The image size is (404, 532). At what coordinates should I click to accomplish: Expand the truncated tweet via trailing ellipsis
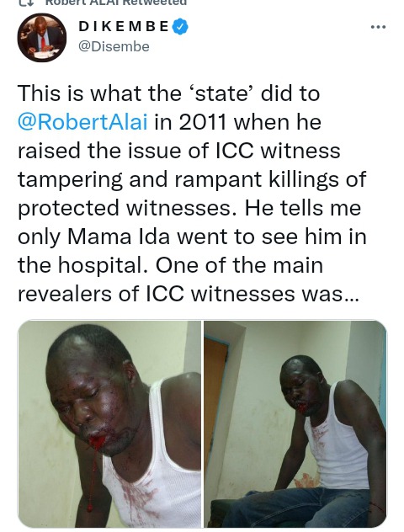351,295
